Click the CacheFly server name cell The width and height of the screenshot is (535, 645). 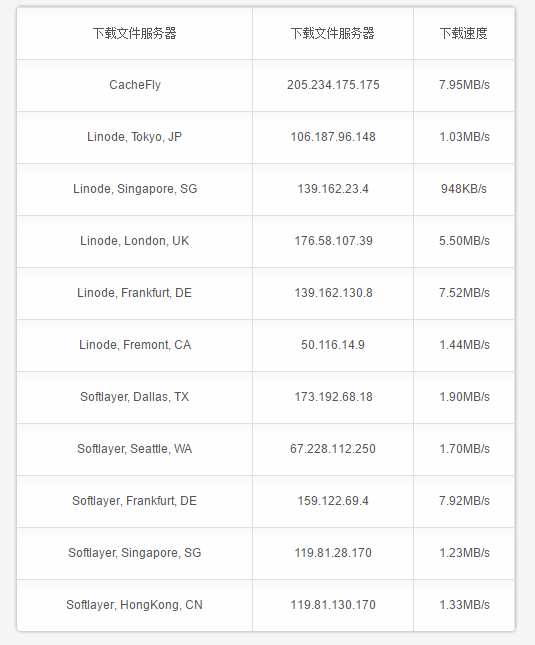pyautogui.click(x=134, y=85)
